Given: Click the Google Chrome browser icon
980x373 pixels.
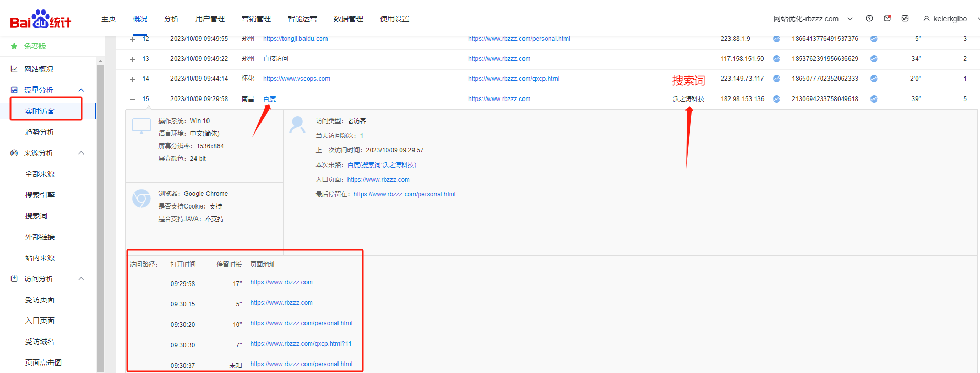Looking at the screenshot, I should click(x=141, y=199).
